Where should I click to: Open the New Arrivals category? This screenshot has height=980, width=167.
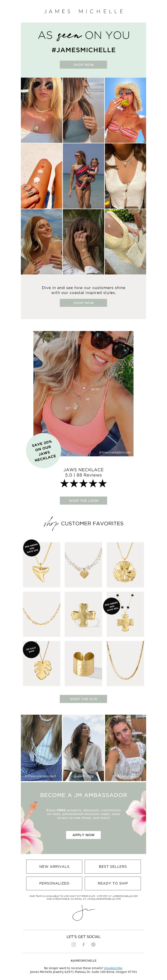click(x=54, y=867)
